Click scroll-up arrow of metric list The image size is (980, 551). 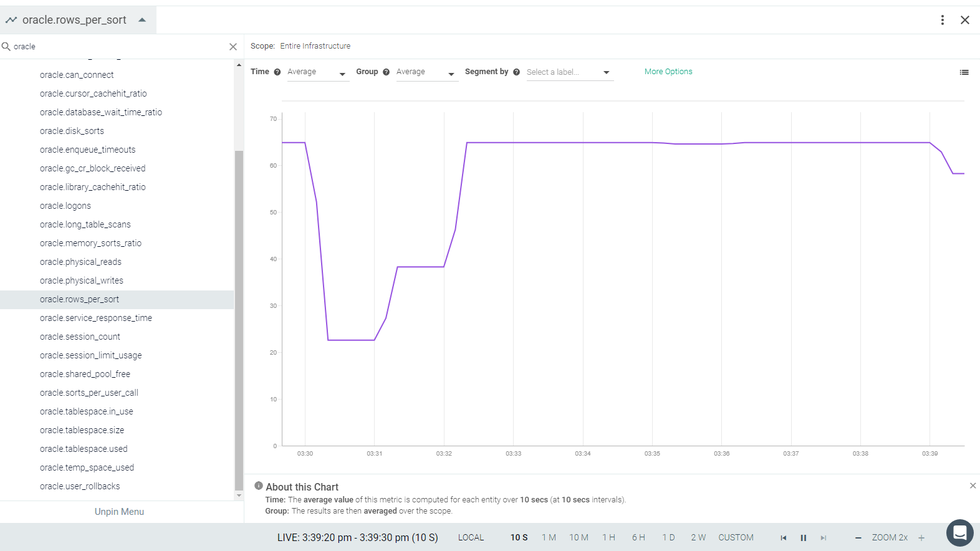(x=239, y=65)
